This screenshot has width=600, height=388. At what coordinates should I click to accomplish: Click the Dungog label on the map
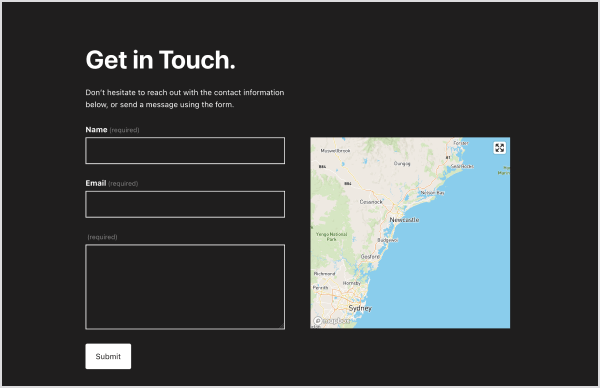coord(402,163)
